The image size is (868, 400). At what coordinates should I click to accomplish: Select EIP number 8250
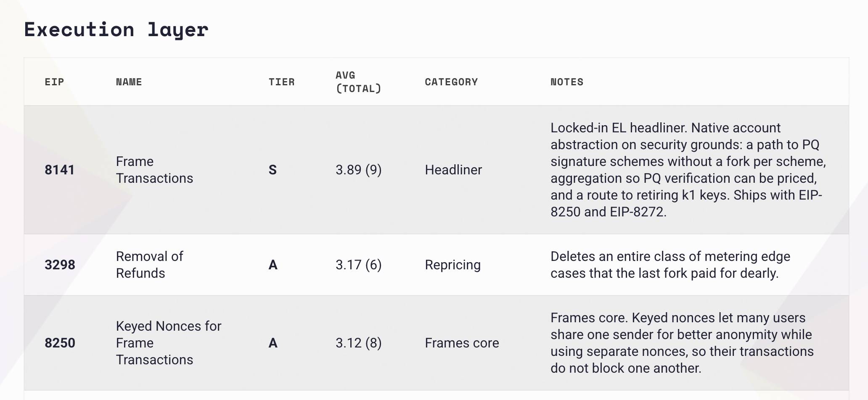[60, 343]
